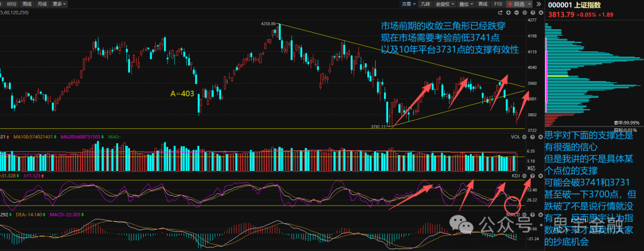Click the DEA:-14.140 readout
The width and height of the screenshot is (644, 251).
(30, 215)
